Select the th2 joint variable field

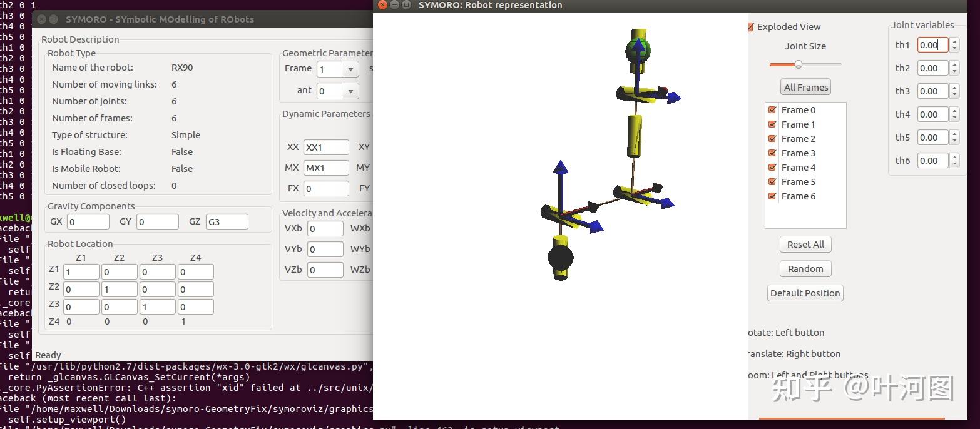932,68
